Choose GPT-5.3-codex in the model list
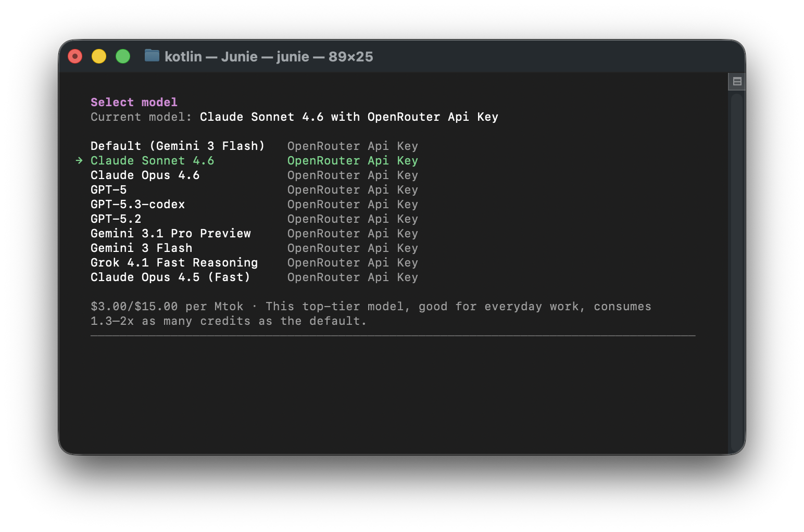Viewport: 804px width, 532px height. [137, 205]
